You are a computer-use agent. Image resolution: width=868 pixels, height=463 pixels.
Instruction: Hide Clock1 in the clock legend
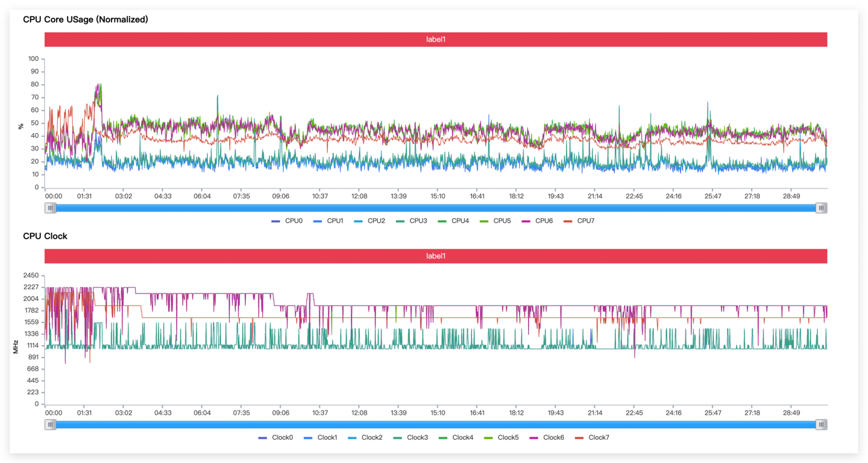tap(321, 438)
